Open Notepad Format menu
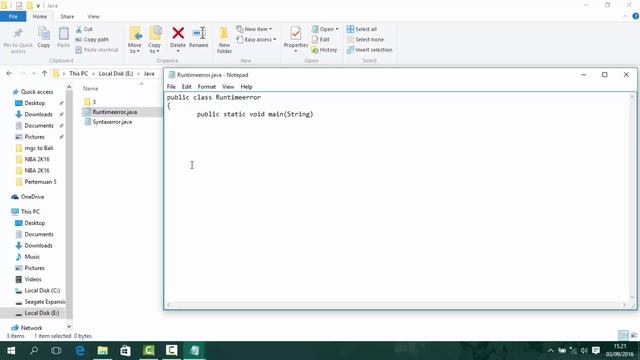This screenshot has height=360, width=640. [207, 87]
